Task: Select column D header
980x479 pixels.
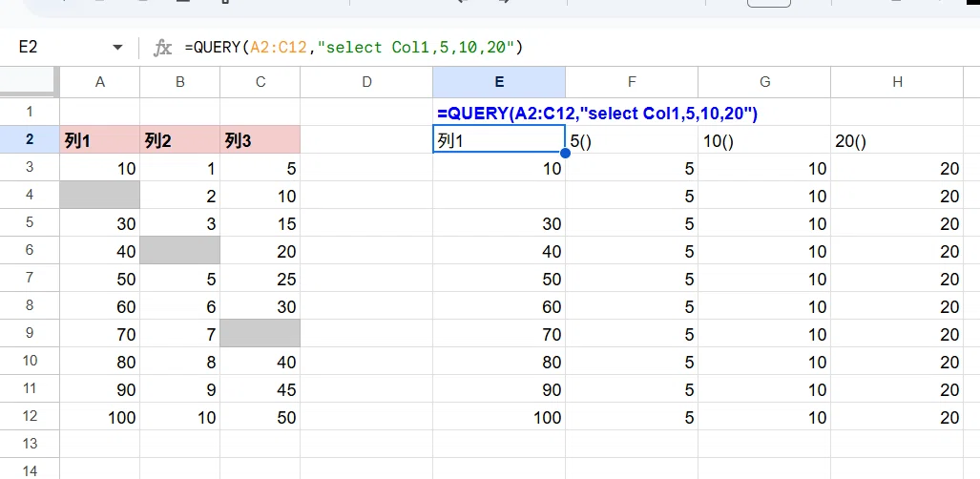Action: click(x=366, y=82)
